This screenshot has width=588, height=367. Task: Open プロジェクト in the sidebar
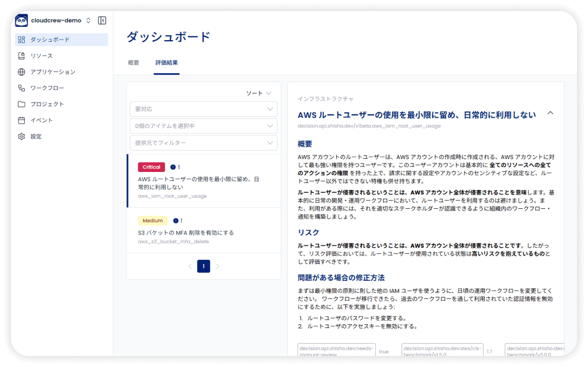point(62,104)
